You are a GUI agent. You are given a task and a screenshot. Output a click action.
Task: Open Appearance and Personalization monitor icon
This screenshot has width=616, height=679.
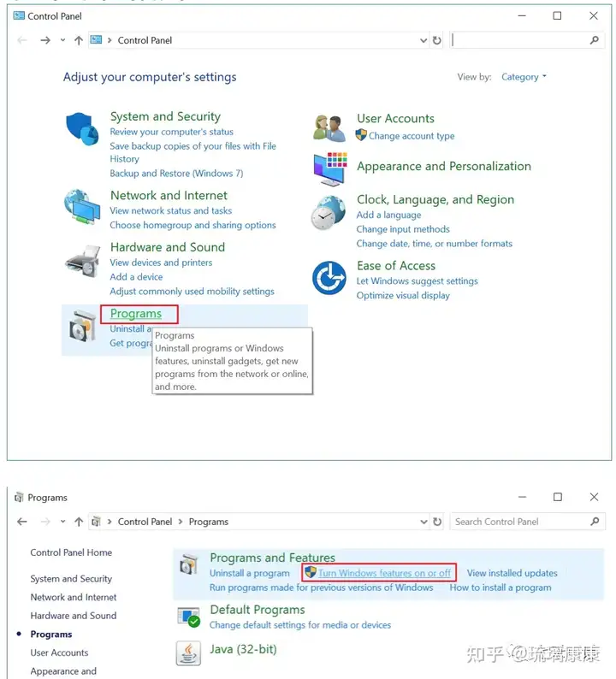coord(330,168)
